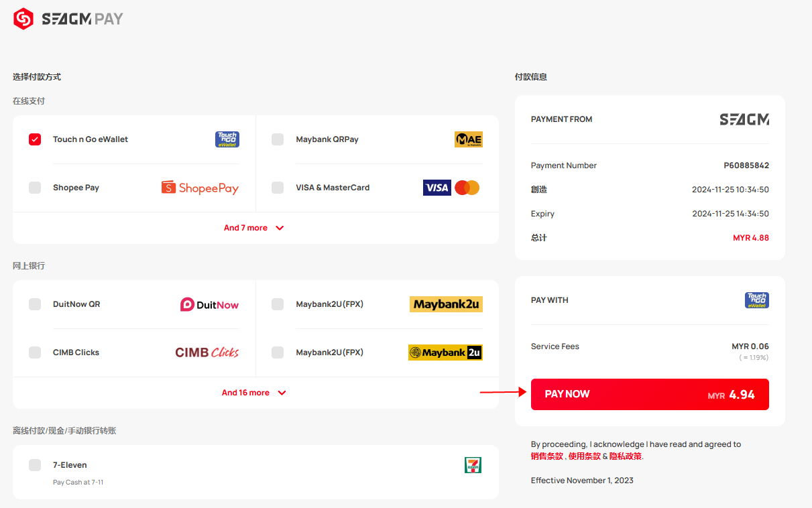Click the ShopeePay logo

point(200,188)
